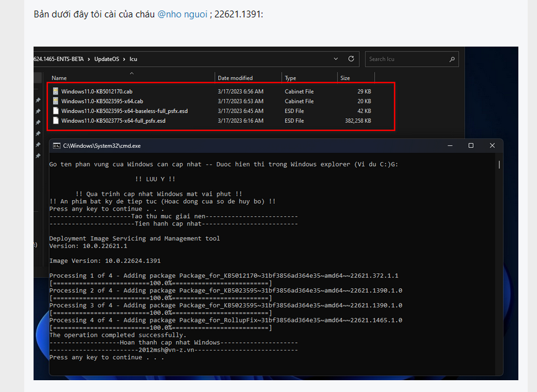Select the lcu breadcrumb segment
537x392 pixels.
(x=133, y=59)
